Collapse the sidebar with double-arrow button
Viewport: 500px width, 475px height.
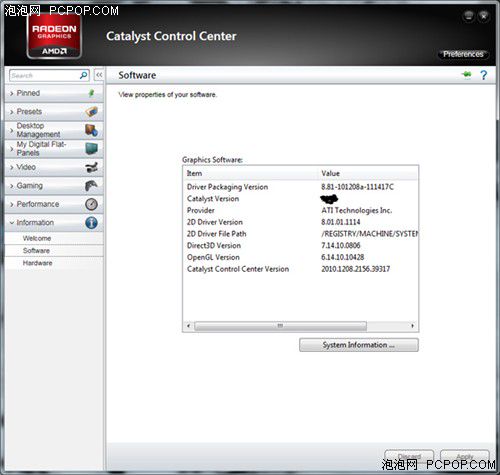[99, 75]
